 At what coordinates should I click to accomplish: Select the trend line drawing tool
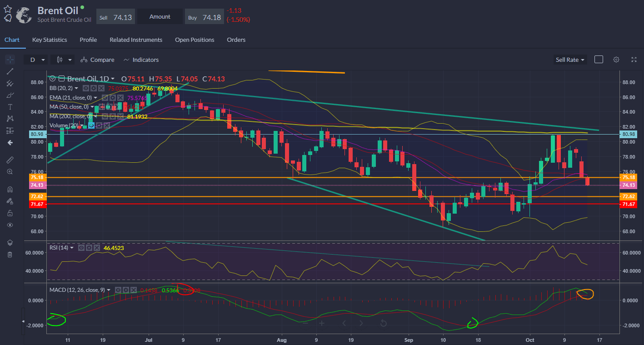tap(10, 71)
